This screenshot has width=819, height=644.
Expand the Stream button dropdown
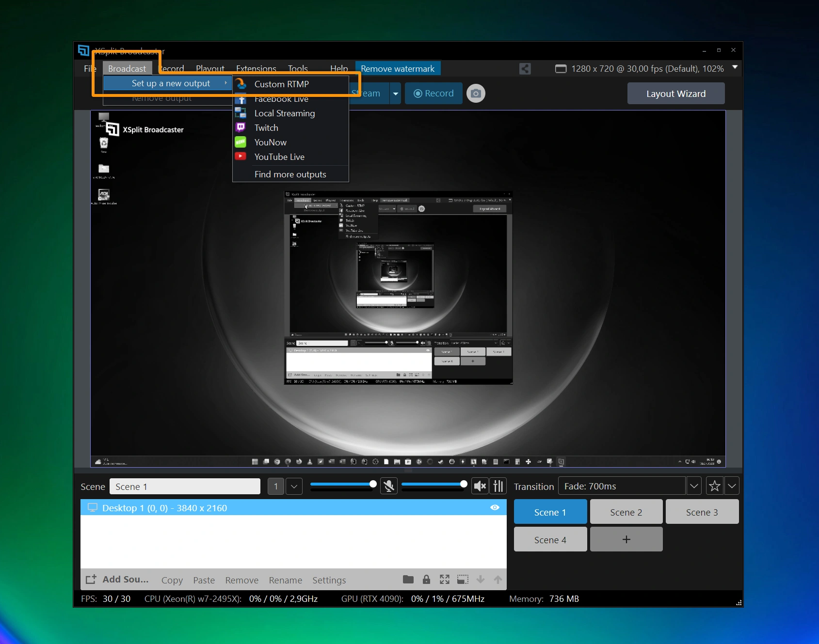tap(396, 93)
